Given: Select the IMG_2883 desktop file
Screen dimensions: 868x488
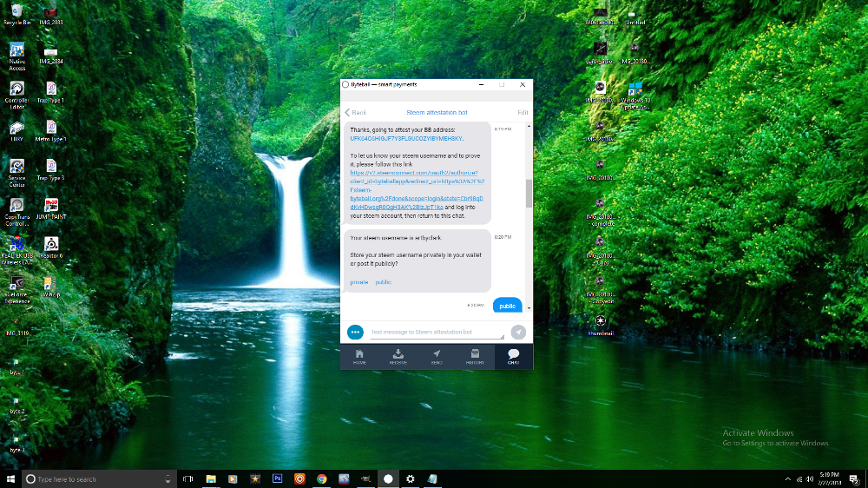Looking at the screenshot, I should tap(51, 16).
